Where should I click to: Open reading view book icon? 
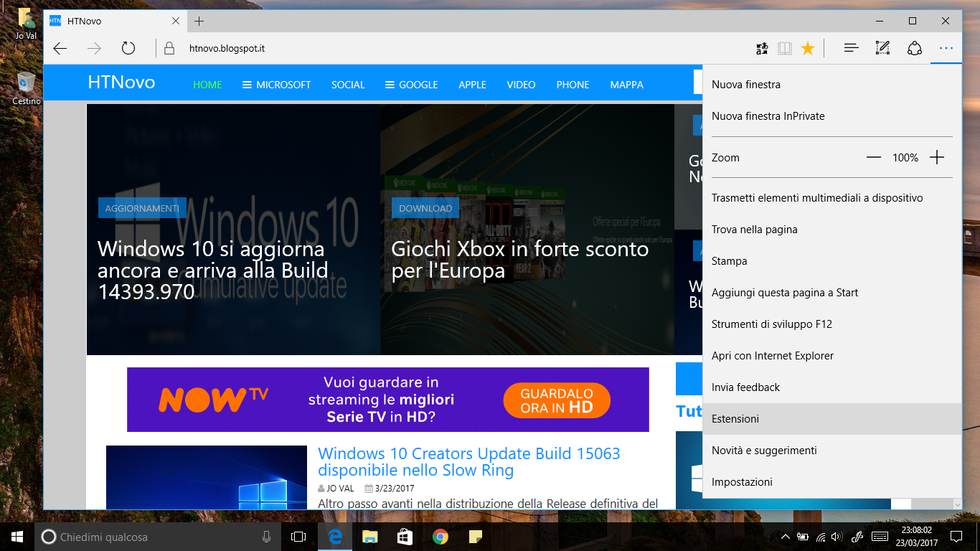pos(785,49)
